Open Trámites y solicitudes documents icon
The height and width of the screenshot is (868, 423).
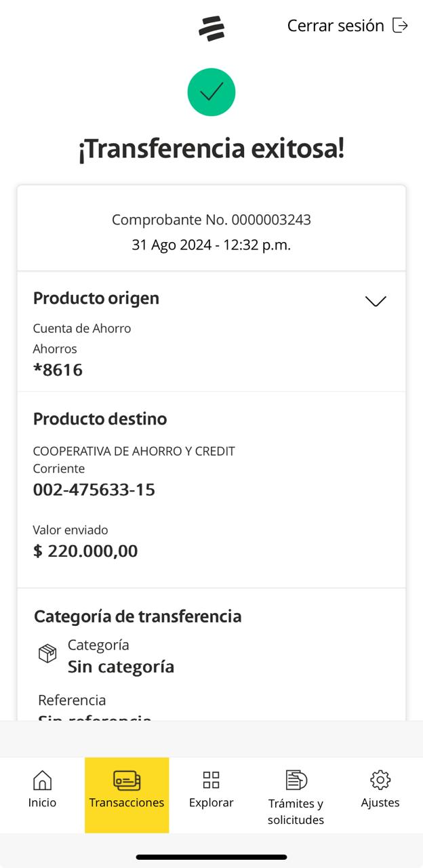pos(296,780)
